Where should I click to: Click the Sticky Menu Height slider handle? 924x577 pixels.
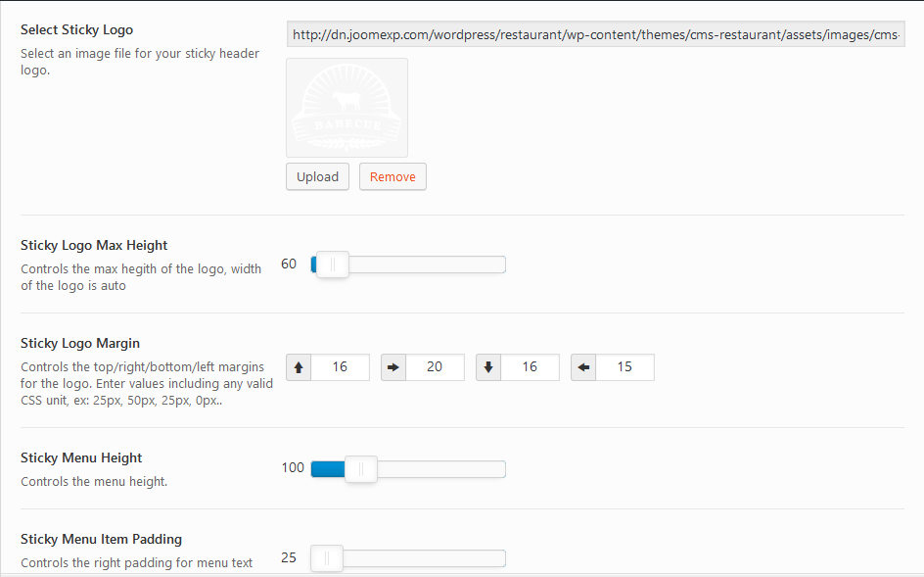tap(360, 469)
